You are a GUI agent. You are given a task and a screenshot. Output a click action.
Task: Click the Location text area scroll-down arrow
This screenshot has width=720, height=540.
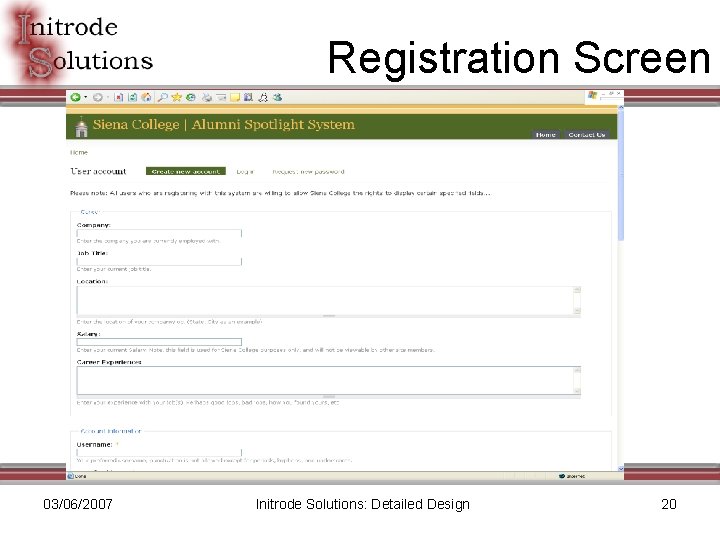click(577, 311)
